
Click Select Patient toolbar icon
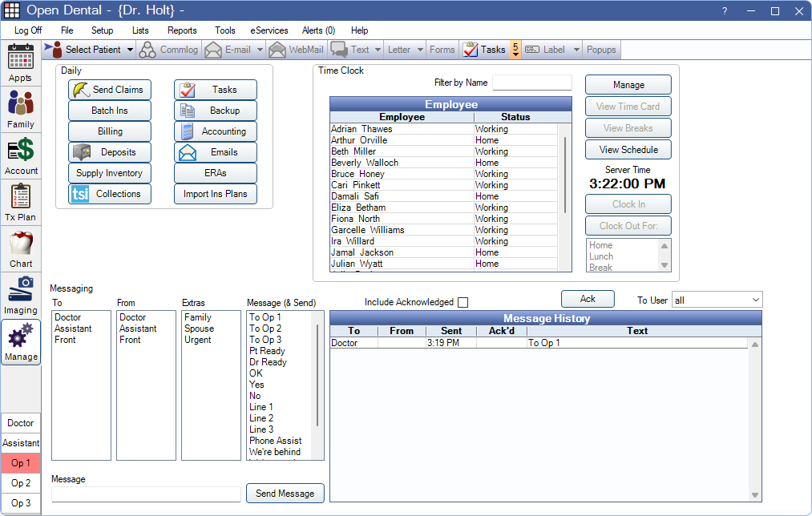(54, 50)
